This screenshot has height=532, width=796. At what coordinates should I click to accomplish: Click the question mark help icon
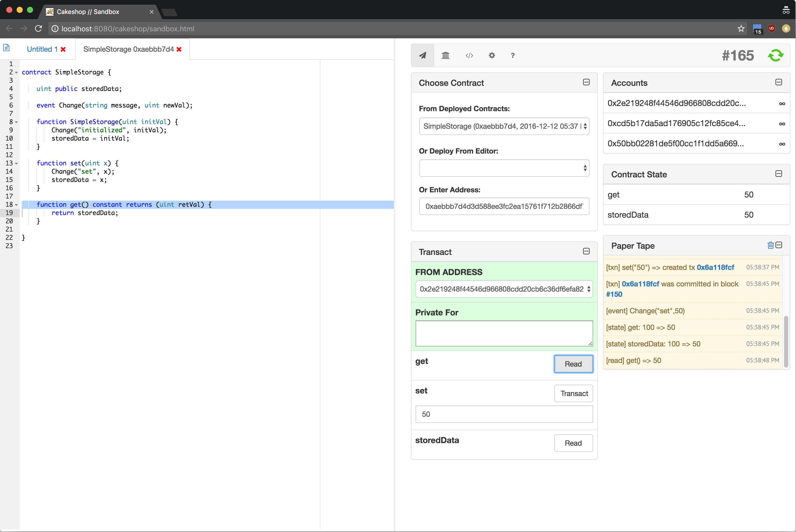512,55
